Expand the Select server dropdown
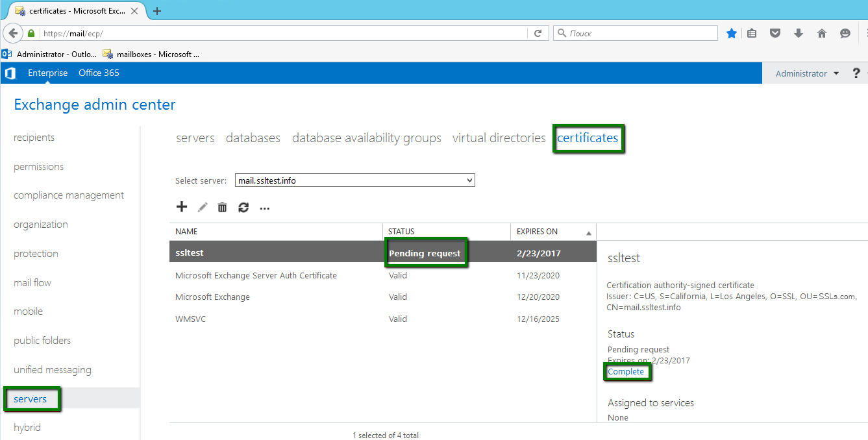 pyautogui.click(x=355, y=180)
